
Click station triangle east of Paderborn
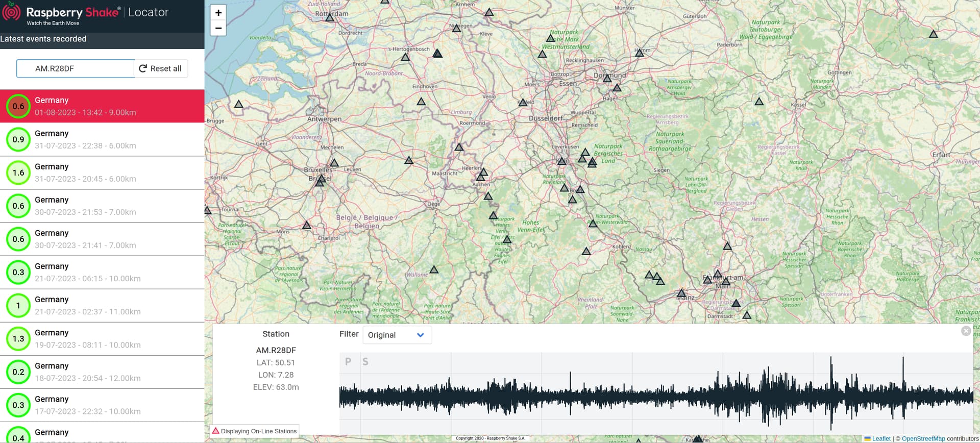point(933,34)
